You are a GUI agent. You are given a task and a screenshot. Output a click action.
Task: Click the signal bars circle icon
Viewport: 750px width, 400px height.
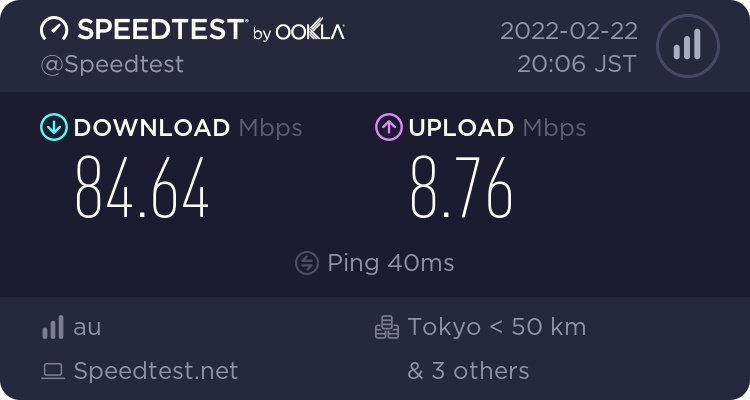686,45
